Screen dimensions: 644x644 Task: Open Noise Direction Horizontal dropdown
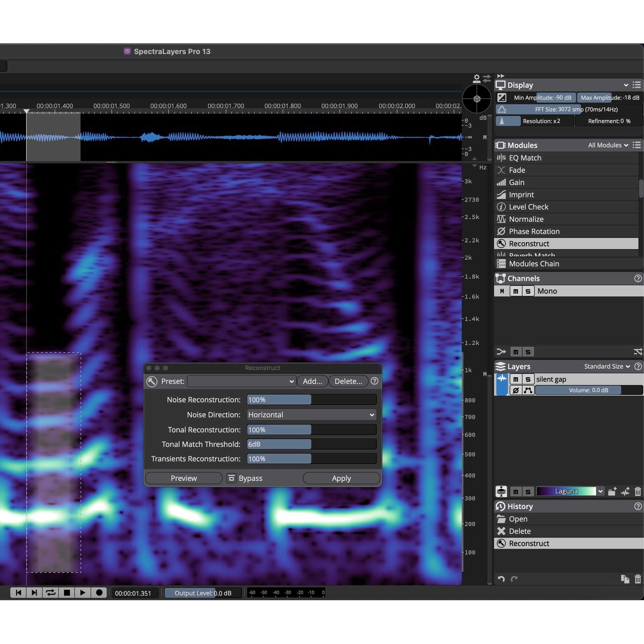[x=312, y=415]
